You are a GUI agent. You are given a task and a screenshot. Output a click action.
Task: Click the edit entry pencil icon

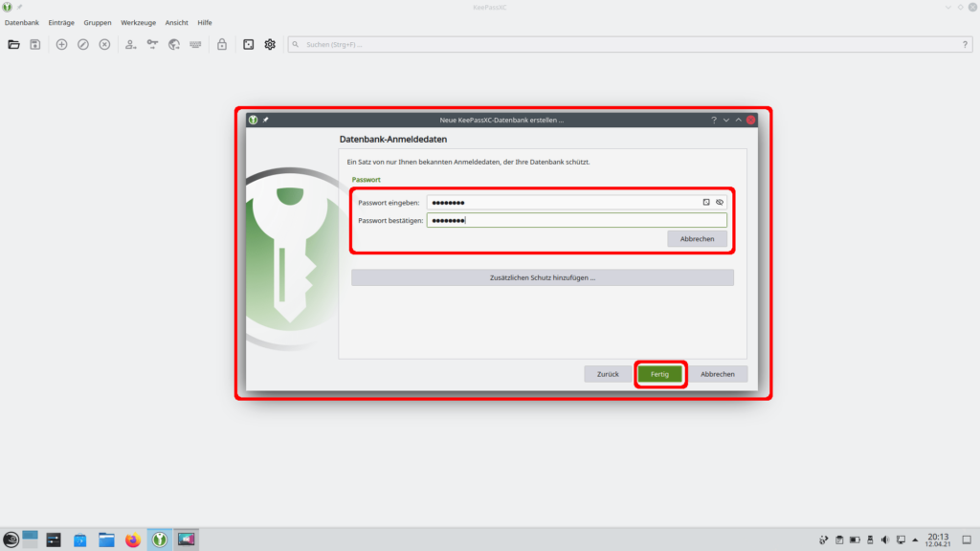[x=83, y=44]
